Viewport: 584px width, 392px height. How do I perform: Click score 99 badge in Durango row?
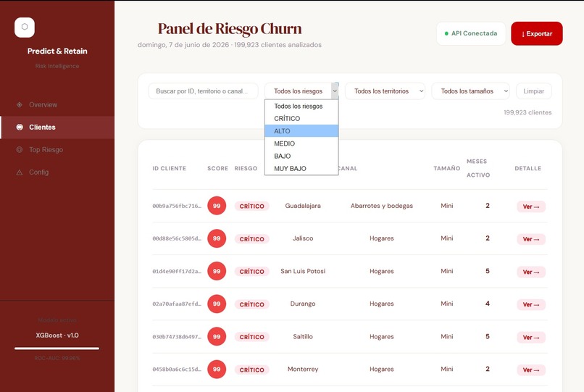[x=217, y=304]
